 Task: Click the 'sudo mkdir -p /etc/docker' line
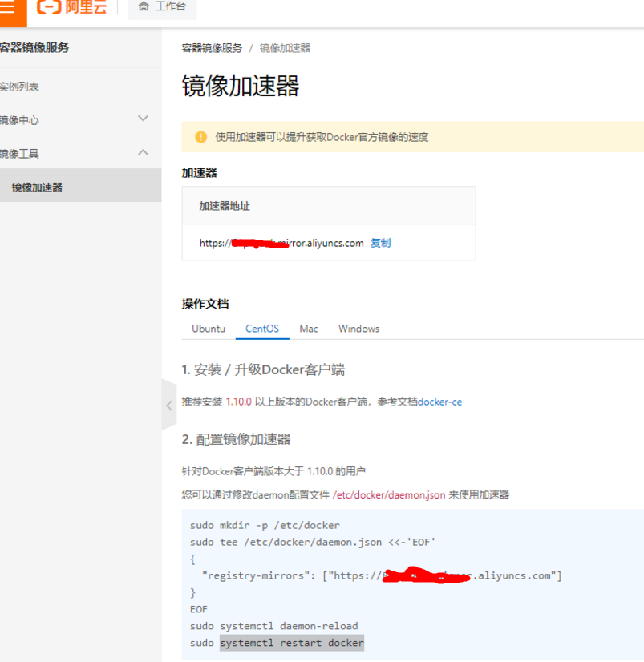coord(265,525)
